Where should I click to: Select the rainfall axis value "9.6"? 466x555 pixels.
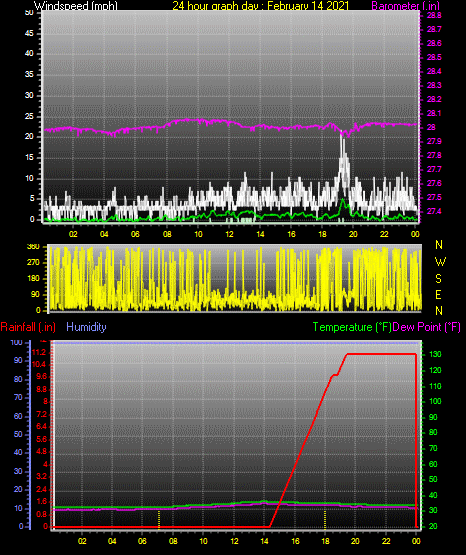click(42, 376)
